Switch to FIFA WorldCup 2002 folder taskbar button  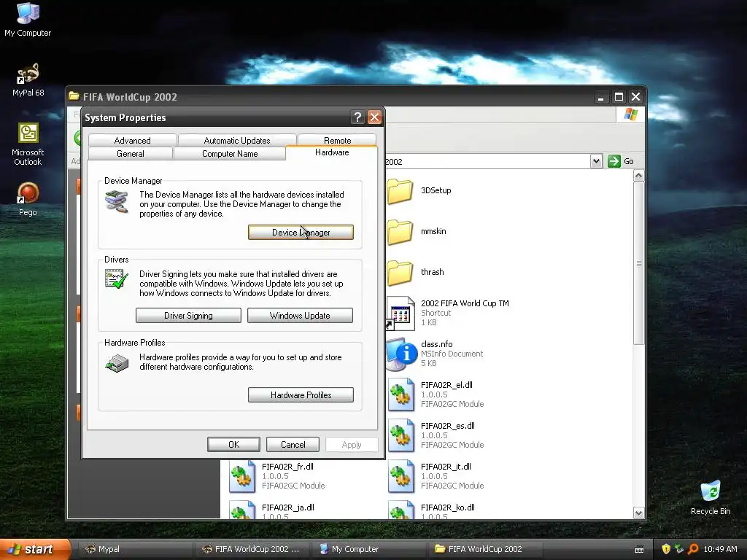tap(485, 549)
